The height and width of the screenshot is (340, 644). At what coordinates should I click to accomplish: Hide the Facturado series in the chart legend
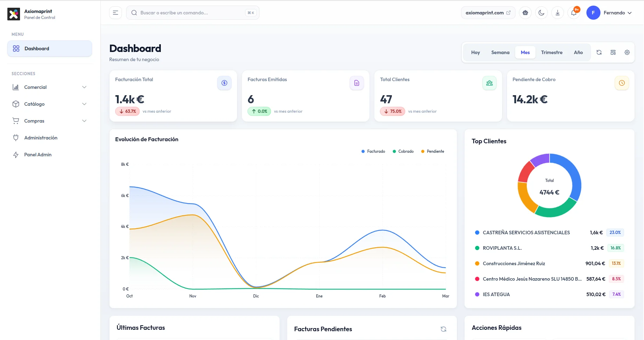[373, 151]
